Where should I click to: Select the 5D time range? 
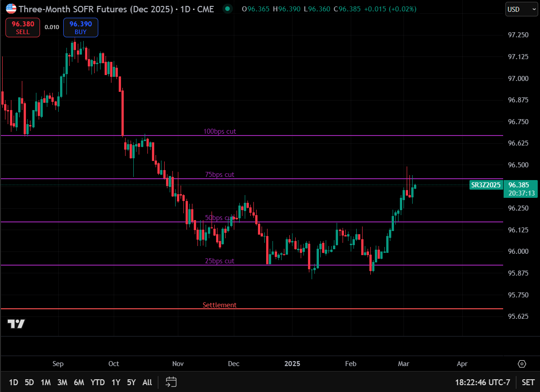click(29, 382)
